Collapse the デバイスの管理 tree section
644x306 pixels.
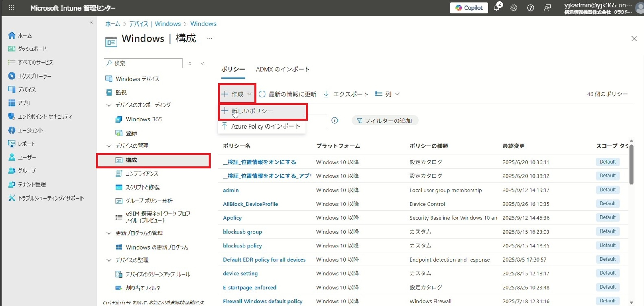pos(109,146)
